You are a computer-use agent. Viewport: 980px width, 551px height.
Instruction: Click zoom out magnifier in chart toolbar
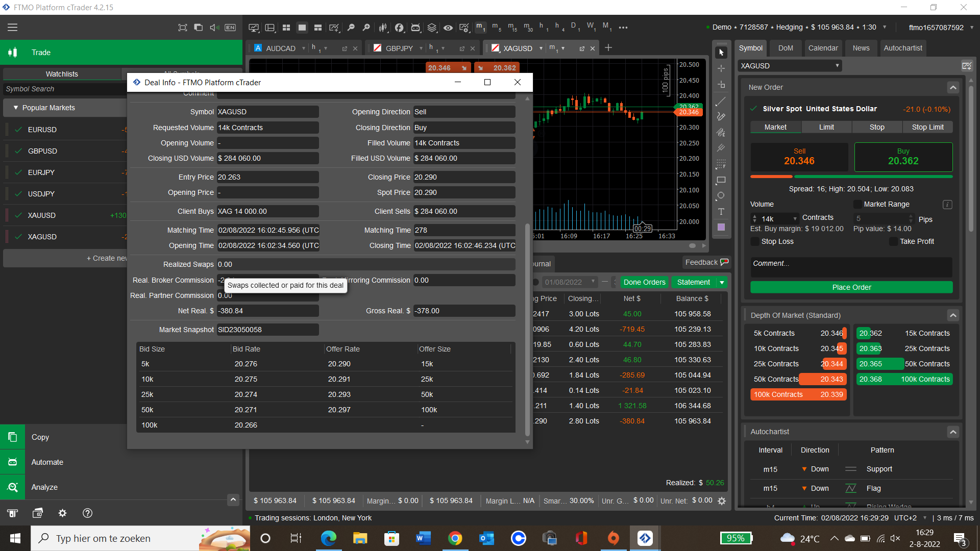[351, 28]
